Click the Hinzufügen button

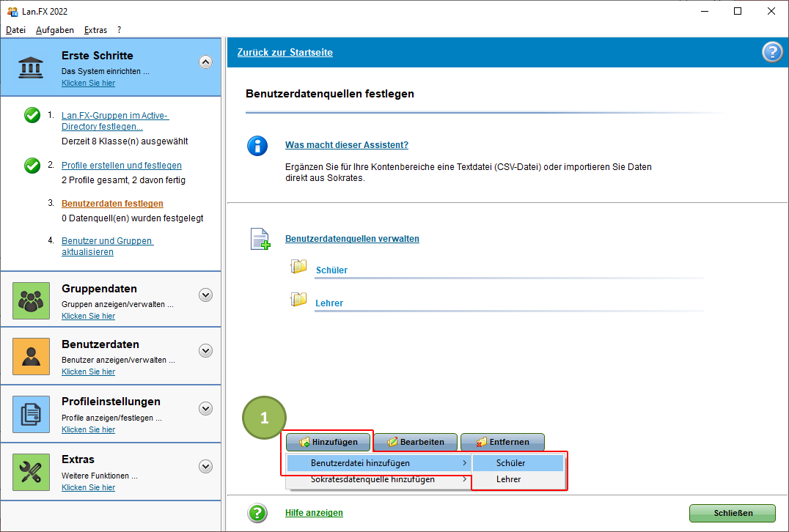(328, 442)
